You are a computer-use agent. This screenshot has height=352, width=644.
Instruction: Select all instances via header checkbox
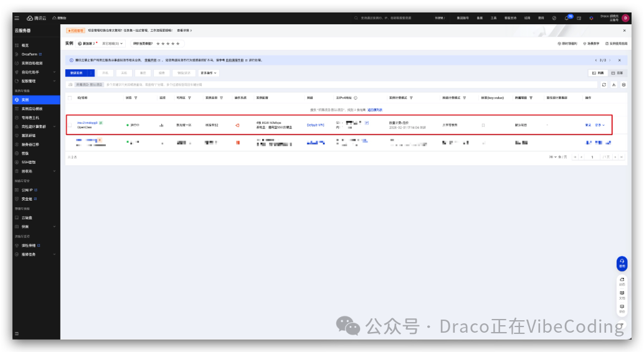click(70, 98)
